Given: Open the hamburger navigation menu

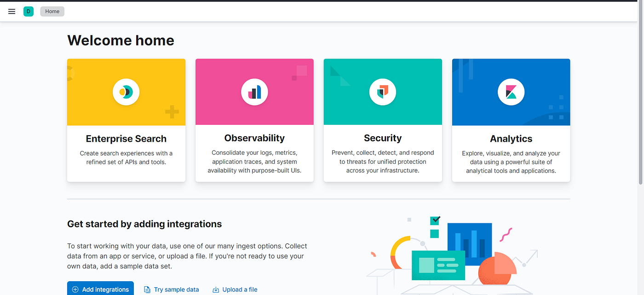Looking at the screenshot, I should 12,12.
